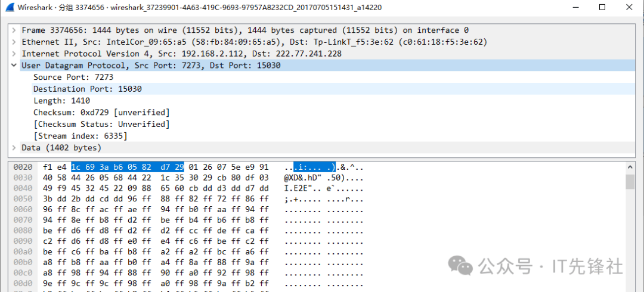Click the hex row at offset 0050

click(x=155, y=198)
